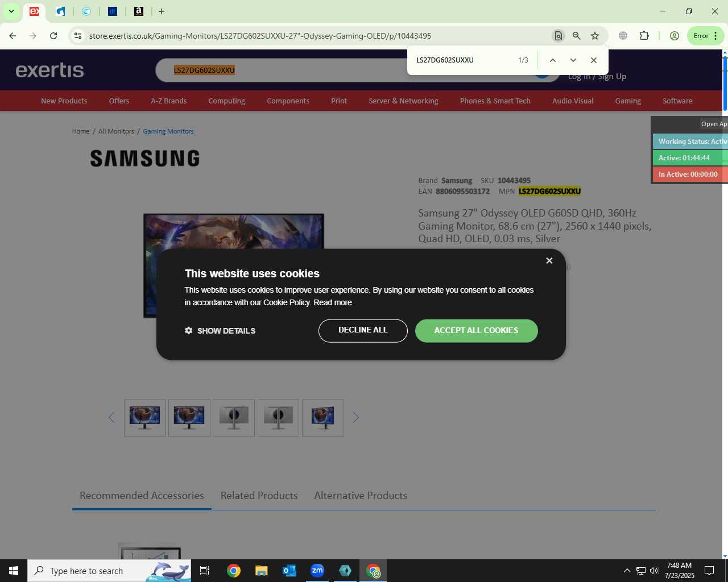Image resolution: width=728 pixels, height=582 pixels.
Task: Open the New Products menu
Action: click(x=64, y=101)
